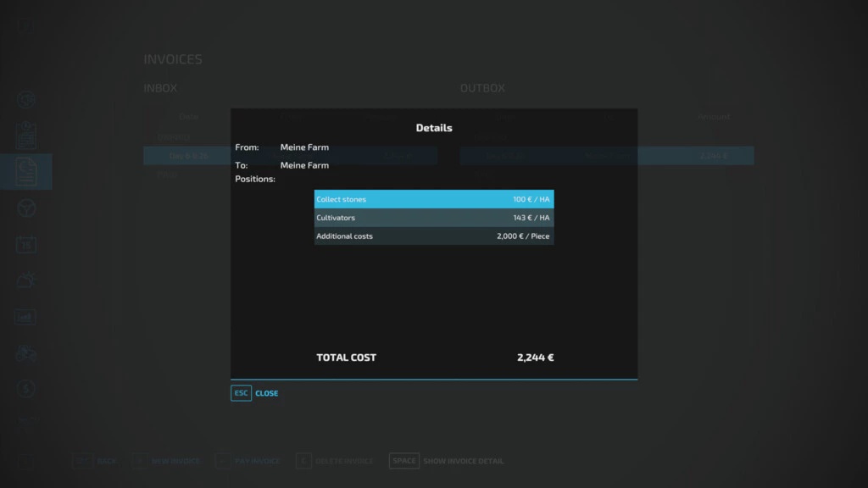Click Show Invoice Detail at the bottom
This screenshot has width=868, height=488.
[447, 461]
